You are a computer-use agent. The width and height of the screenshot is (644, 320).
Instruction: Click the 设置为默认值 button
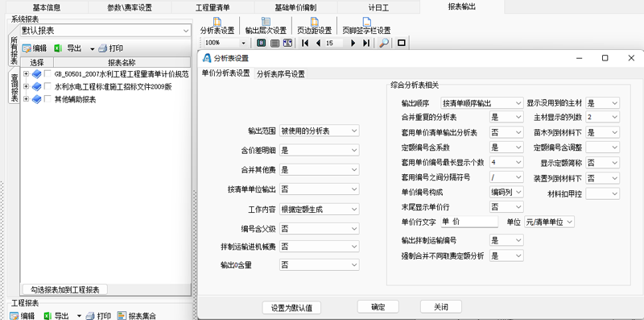(291, 308)
